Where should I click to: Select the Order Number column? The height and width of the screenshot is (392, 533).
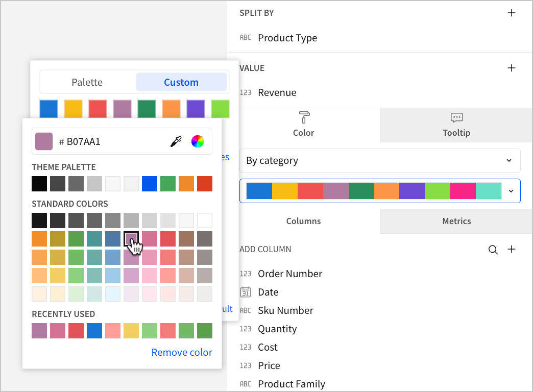290,274
